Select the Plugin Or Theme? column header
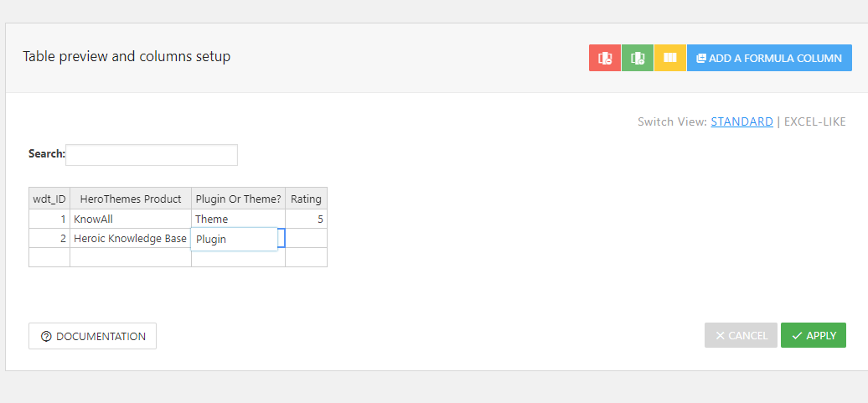Screen dimensions: 868x403 coord(239,199)
